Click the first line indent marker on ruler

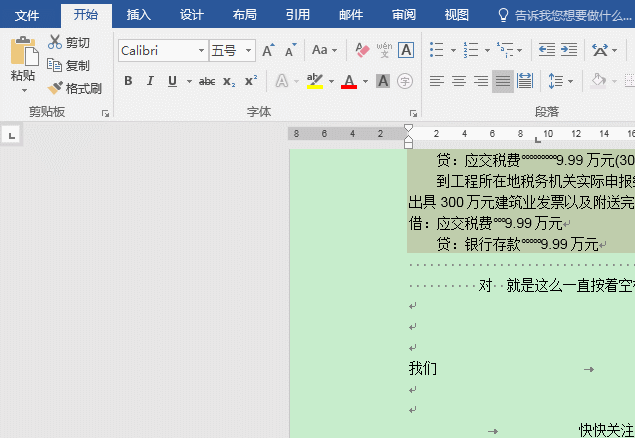[x=409, y=128]
